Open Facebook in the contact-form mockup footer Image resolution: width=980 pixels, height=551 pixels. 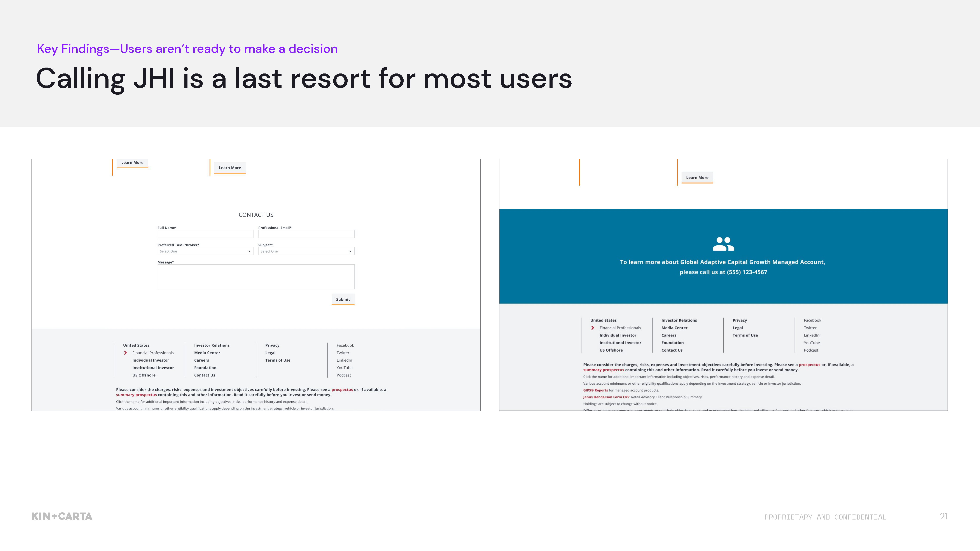345,345
